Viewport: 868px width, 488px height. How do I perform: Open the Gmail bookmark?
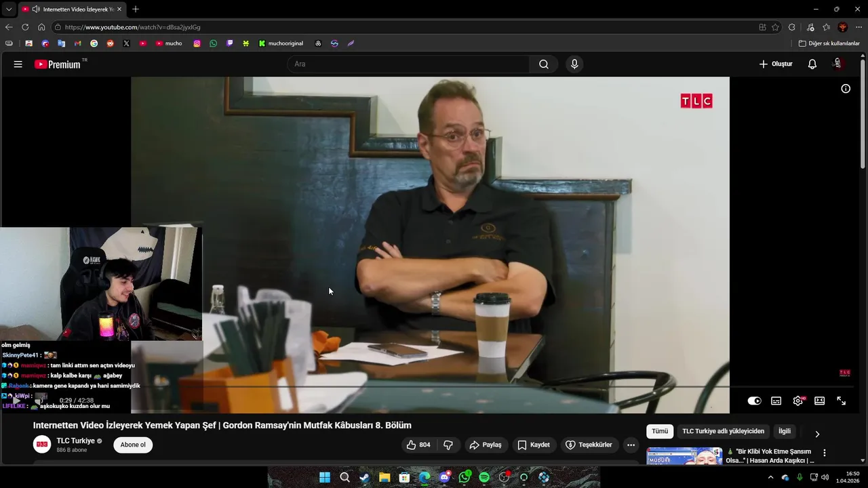coord(77,43)
